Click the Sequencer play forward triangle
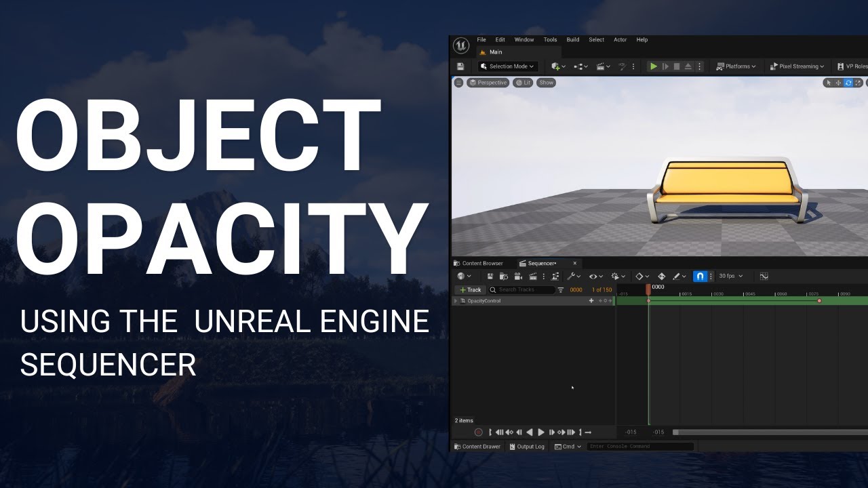Image resolution: width=868 pixels, height=488 pixels. click(x=541, y=432)
